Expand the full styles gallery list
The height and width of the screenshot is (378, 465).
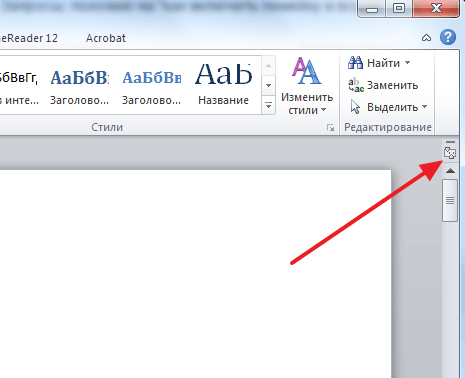tap(268, 105)
